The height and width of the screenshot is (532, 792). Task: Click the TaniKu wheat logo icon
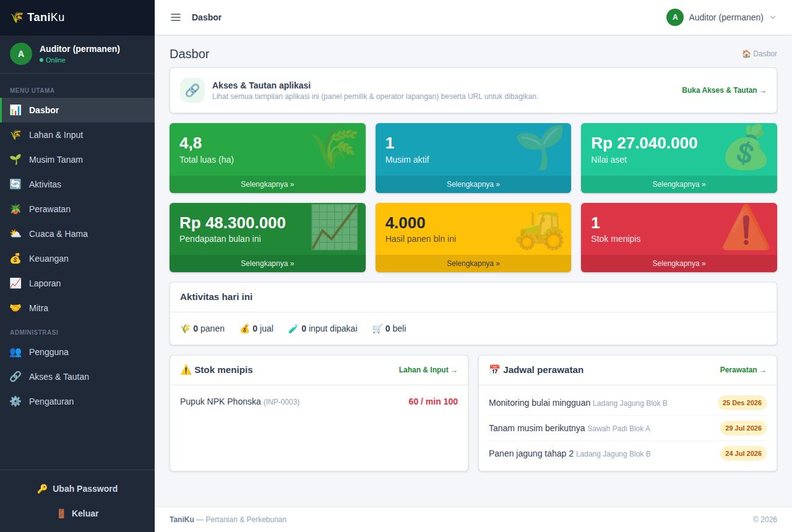click(x=17, y=17)
